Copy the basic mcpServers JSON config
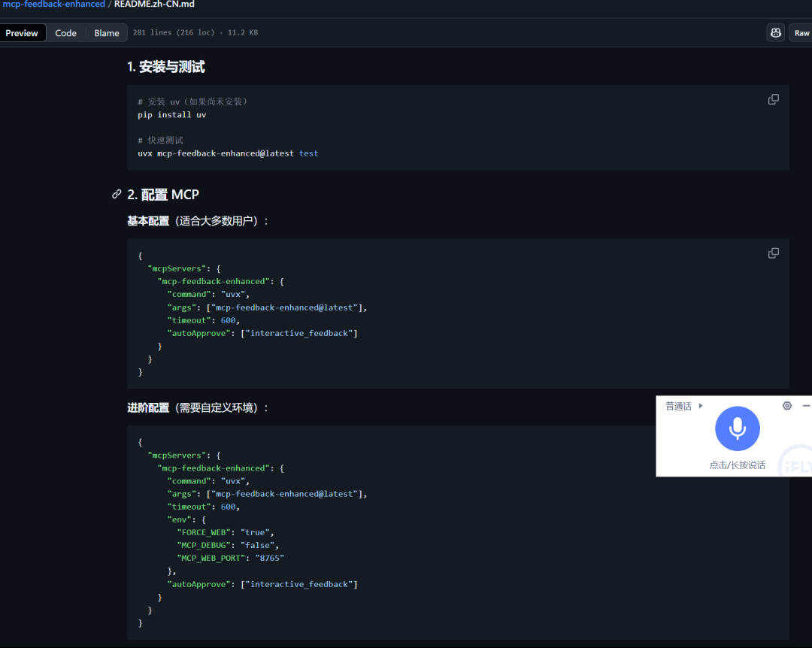The width and height of the screenshot is (812, 648). click(x=773, y=253)
